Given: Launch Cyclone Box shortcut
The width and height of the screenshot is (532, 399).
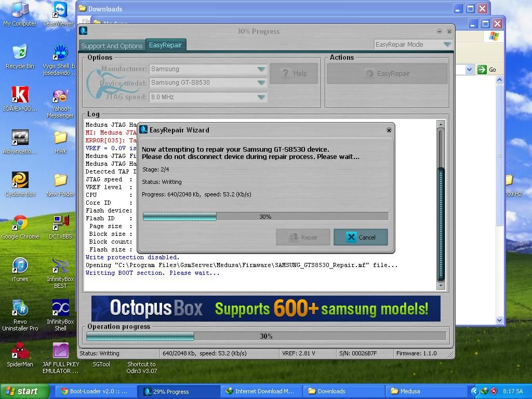Looking at the screenshot, I should tap(20, 184).
